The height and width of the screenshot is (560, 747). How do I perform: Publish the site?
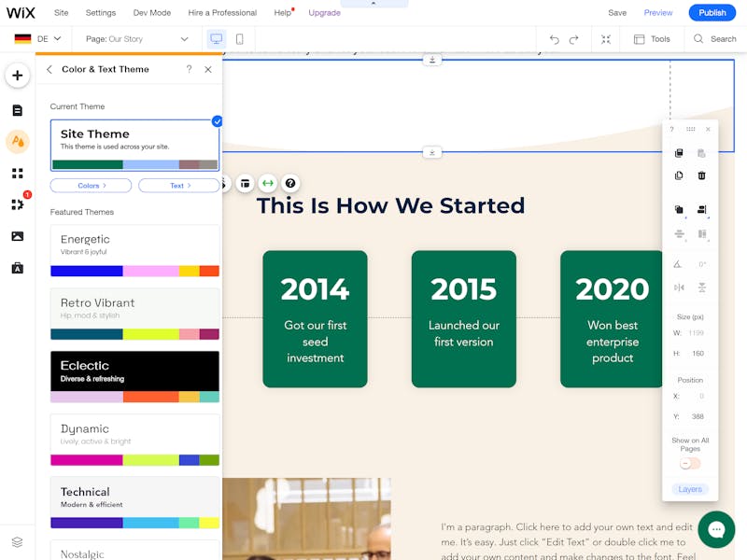712,13
